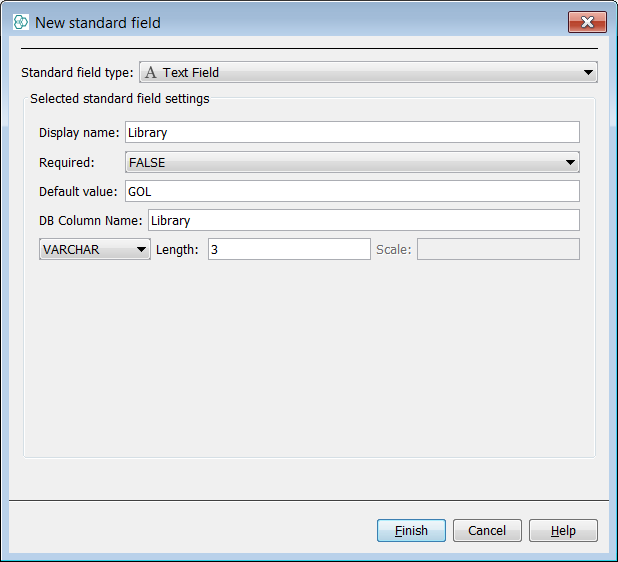Click the Display name input field
Screen dimensions: 618x562
pyautogui.click(x=351, y=132)
